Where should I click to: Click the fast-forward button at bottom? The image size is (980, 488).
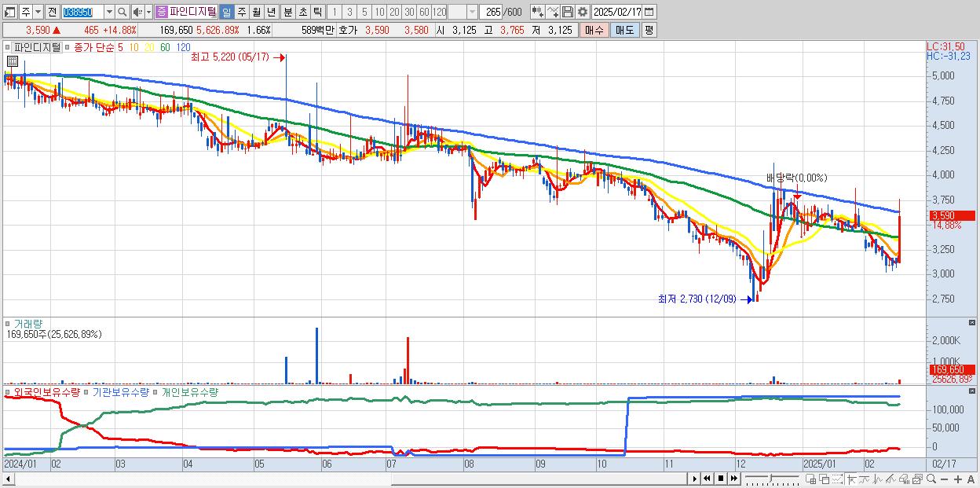tap(734, 479)
